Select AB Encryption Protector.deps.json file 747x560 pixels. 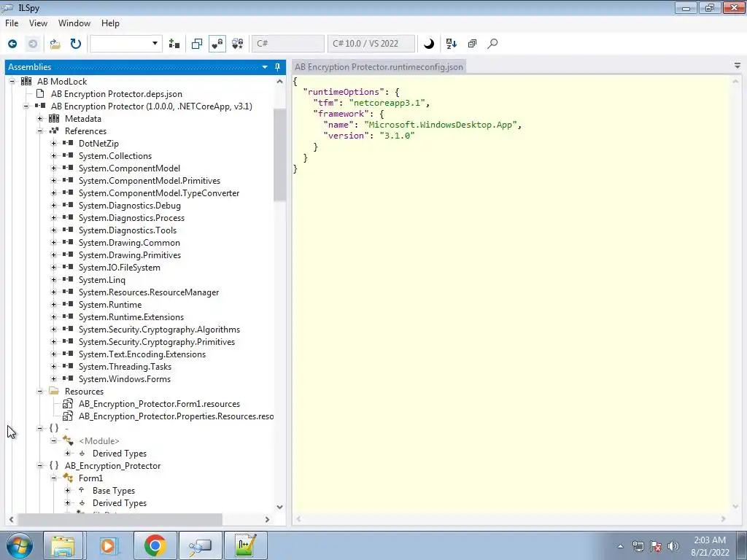pos(116,94)
